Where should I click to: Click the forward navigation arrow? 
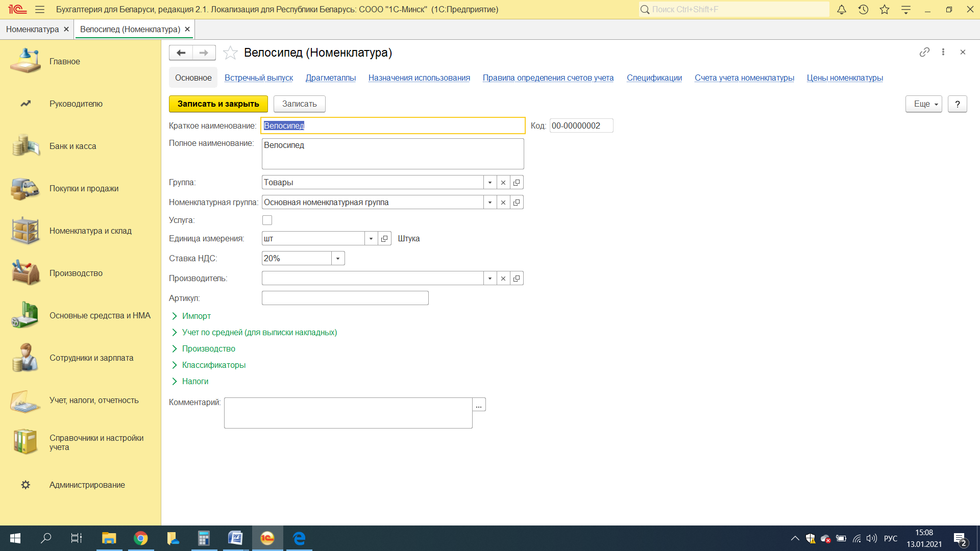(204, 53)
